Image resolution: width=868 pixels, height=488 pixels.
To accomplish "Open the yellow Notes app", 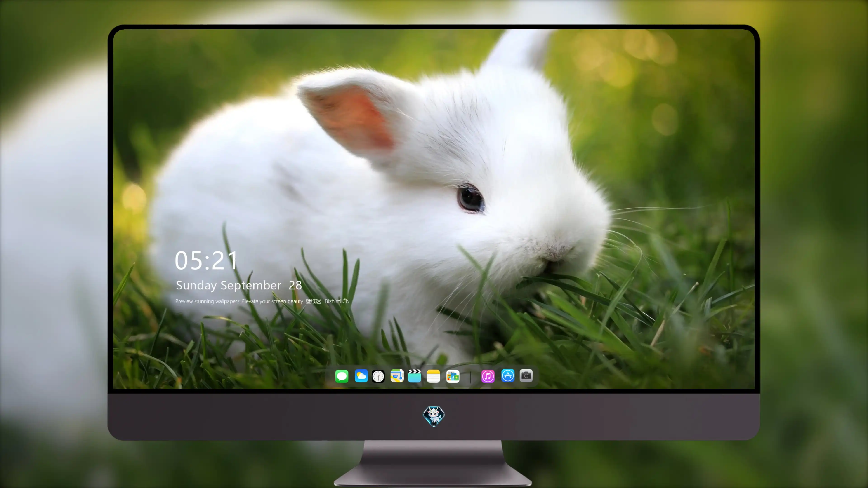I will [x=433, y=376].
